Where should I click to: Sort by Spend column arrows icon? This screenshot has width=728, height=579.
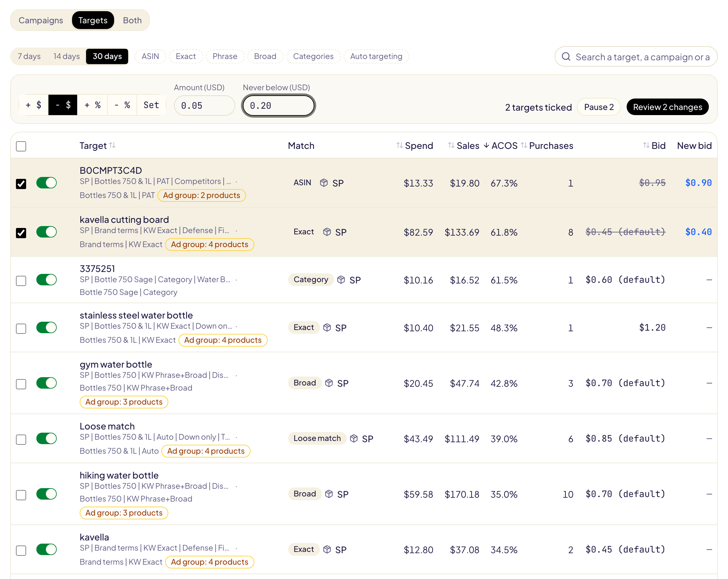pyautogui.click(x=399, y=145)
